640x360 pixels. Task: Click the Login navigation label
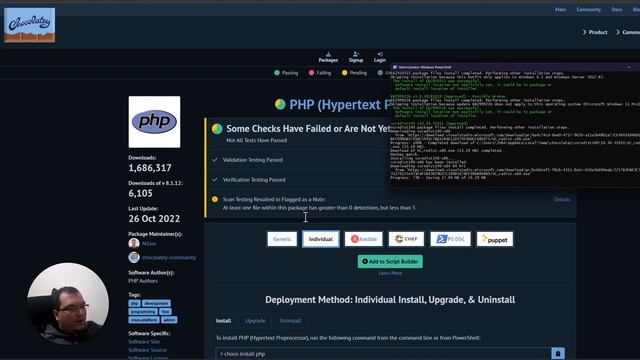click(380, 60)
